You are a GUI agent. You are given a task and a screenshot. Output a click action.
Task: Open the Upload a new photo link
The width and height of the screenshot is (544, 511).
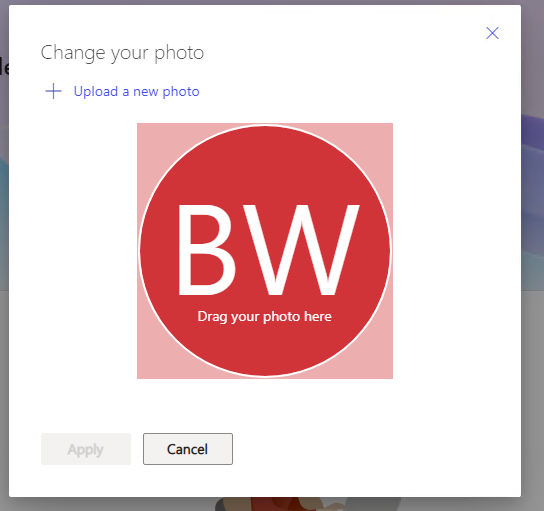point(136,92)
